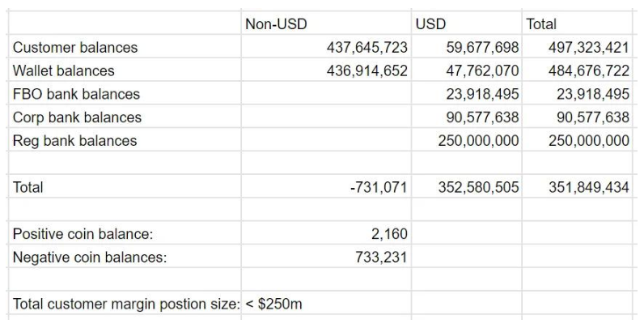Click the cell reading < $250m

click(x=326, y=304)
